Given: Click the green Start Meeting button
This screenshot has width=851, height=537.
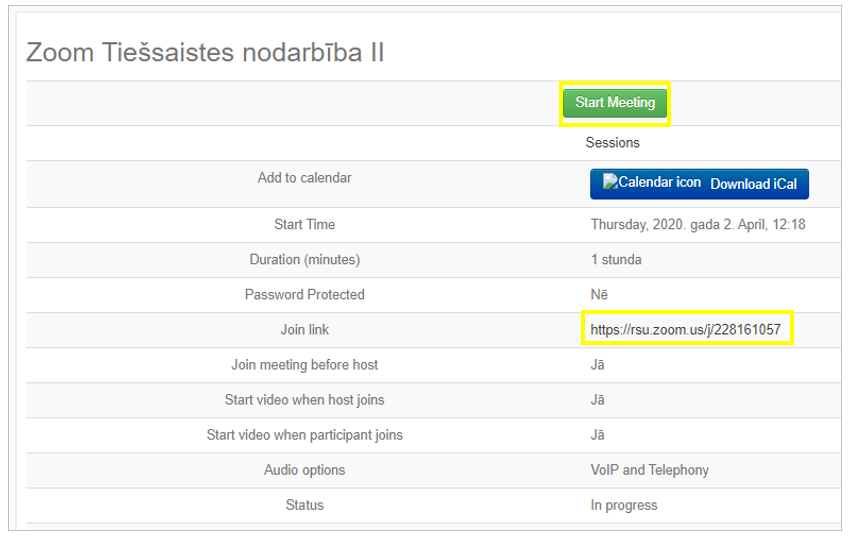Looking at the screenshot, I should 614,103.
